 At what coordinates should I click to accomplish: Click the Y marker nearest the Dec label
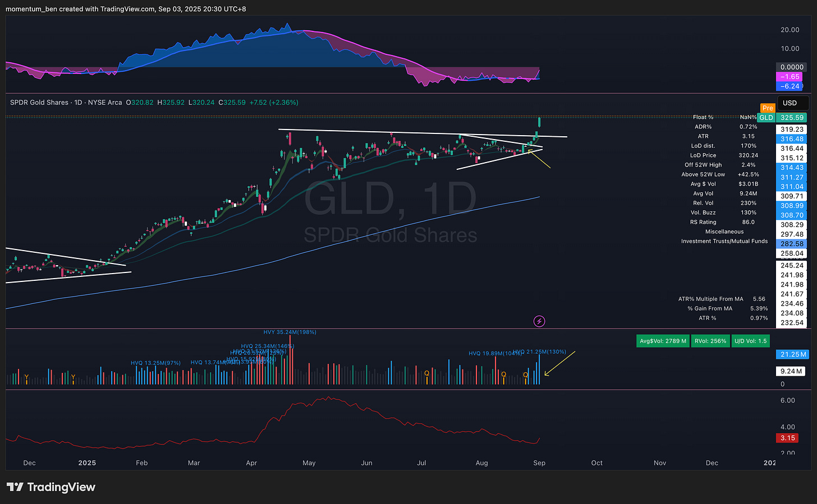coord(26,377)
